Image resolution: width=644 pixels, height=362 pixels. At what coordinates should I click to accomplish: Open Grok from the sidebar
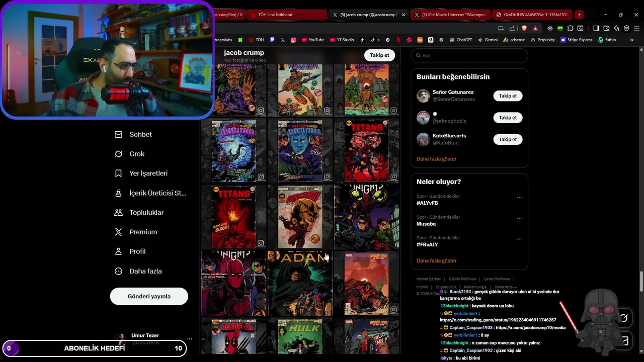tap(130, 154)
